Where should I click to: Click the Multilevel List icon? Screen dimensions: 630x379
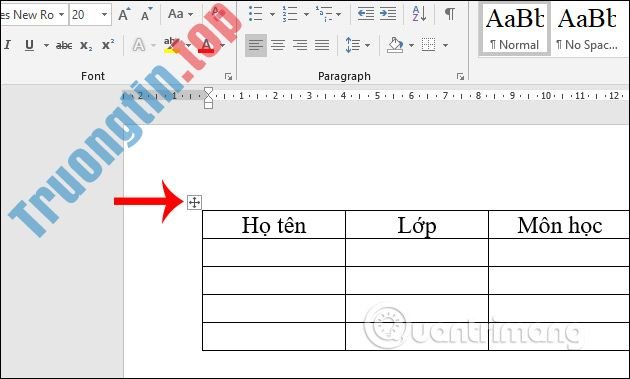point(324,14)
